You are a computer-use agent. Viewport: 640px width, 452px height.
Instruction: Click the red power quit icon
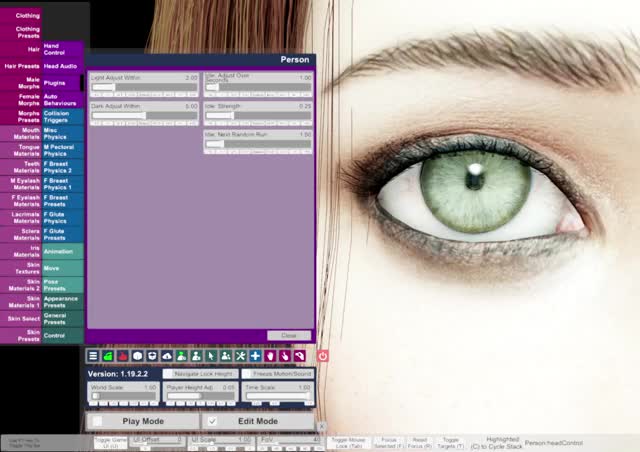coord(323,356)
